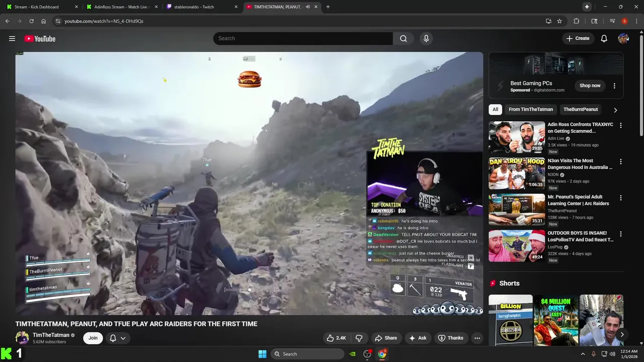The width and height of the screenshot is (644, 362).
Task: Click the Ask button
Action: click(418, 338)
